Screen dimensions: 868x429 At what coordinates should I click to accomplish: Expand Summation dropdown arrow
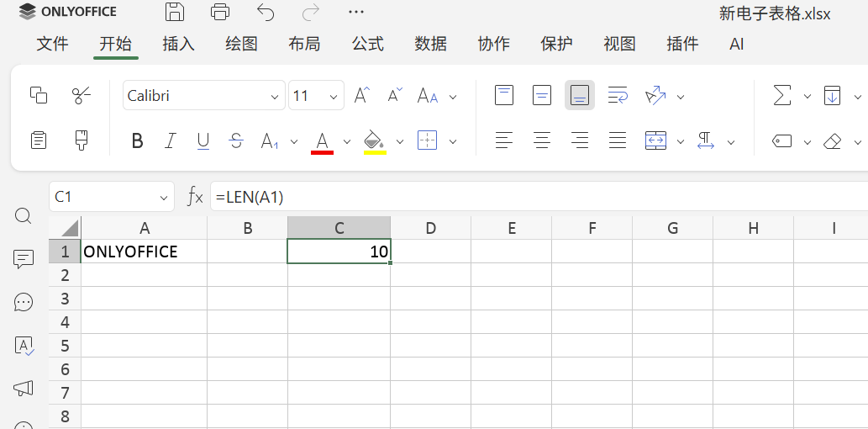point(808,97)
